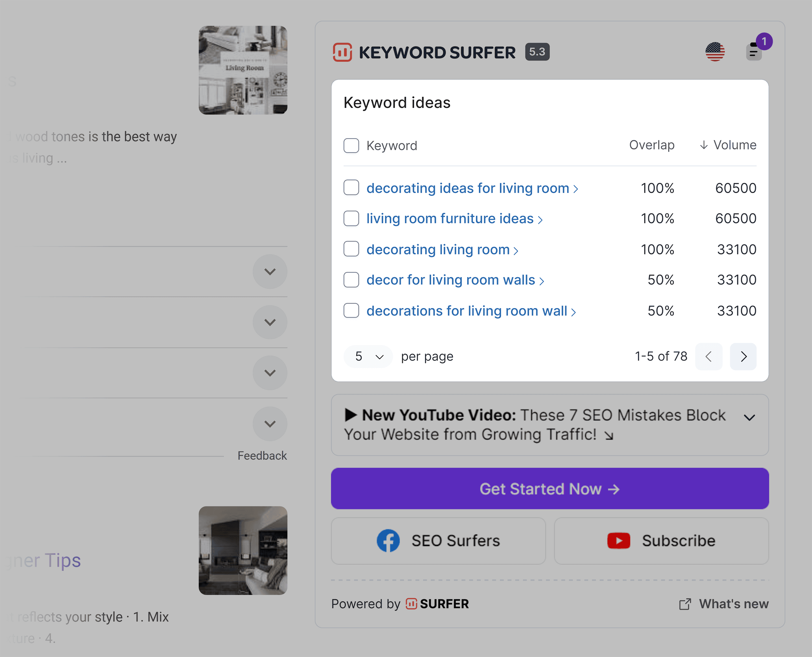Click the Surfer logo next to Powered by
The image size is (812, 657).
[x=411, y=604]
